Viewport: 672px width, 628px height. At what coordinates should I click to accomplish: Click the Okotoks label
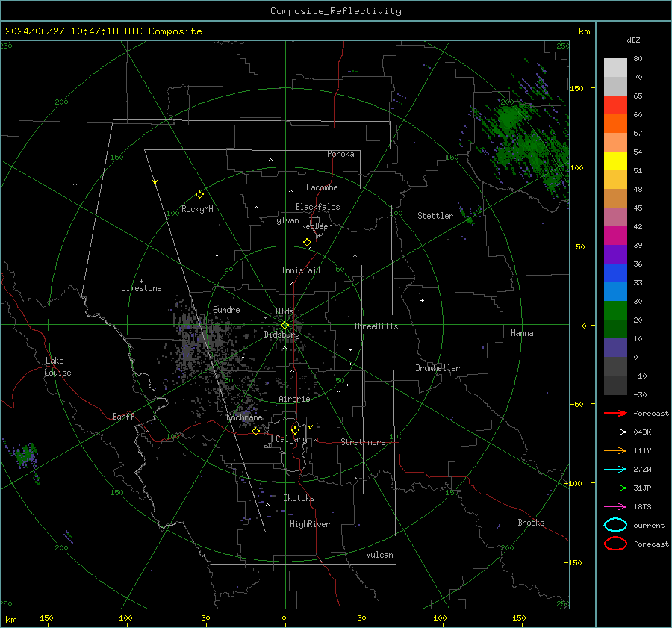[299, 498]
